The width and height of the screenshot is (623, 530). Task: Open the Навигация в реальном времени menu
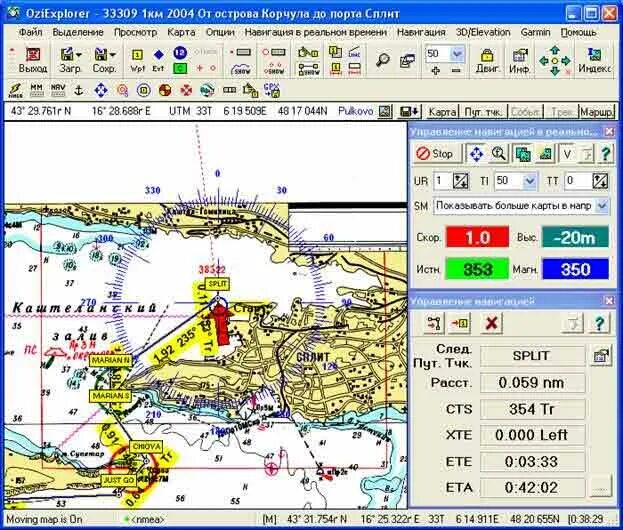pos(315,33)
